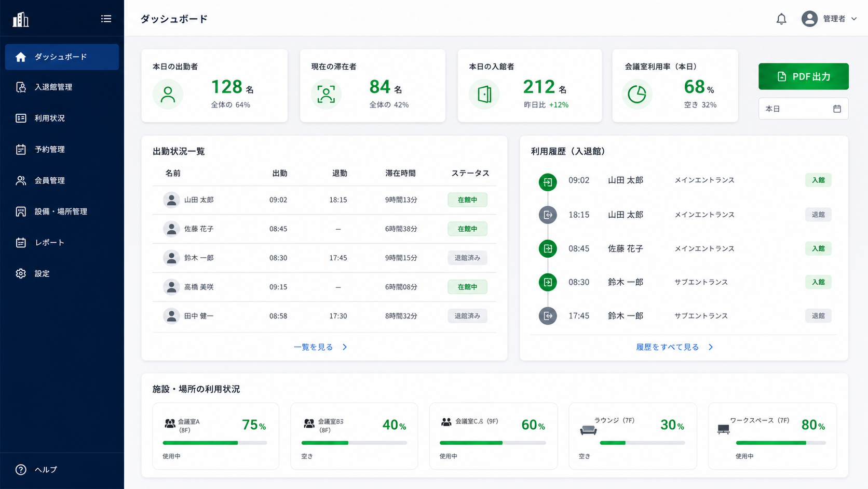Open 設備・場所管理 section
This screenshot has height=489, width=868.
tap(62, 212)
